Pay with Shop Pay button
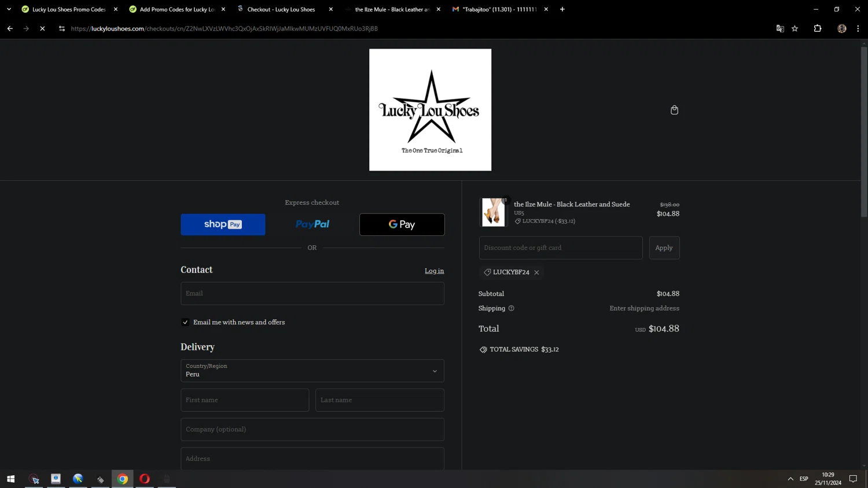Viewport: 868px width, 488px height. coord(223,224)
